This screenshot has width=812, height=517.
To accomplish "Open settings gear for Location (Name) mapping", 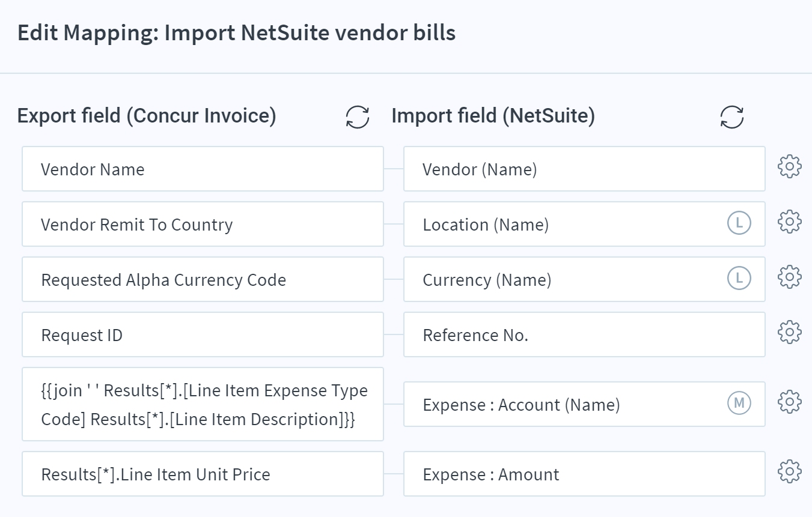I will click(789, 222).
